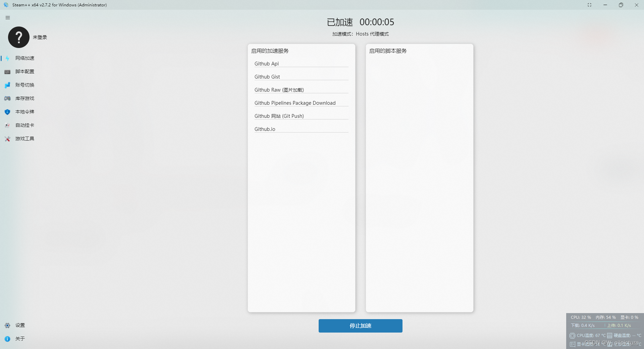Toggle full-screen mode in title bar
The image size is (644, 349).
[x=589, y=5]
